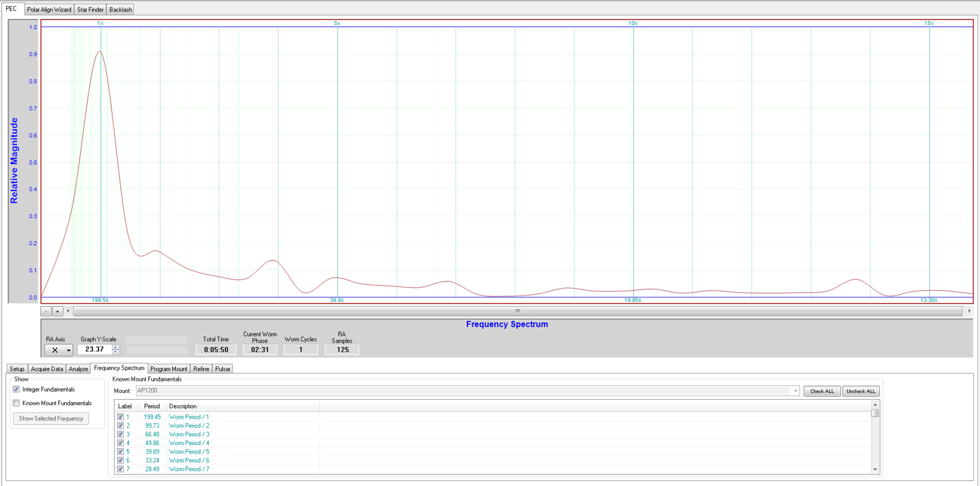Click the fundamentals list vertical scrollbar thumb
The height and width of the screenshot is (486, 980).
(x=875, y=413)
